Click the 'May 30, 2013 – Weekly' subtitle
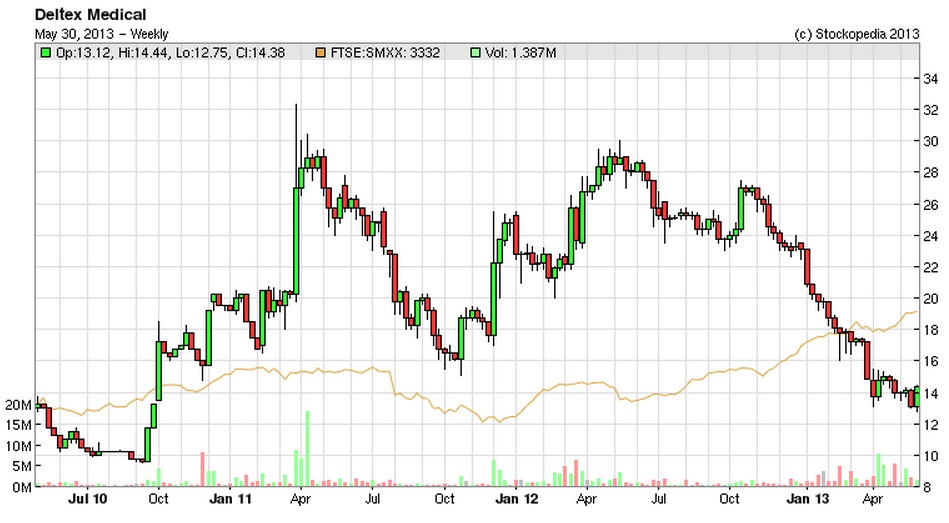The image size is (949, 523). [102, 34]
